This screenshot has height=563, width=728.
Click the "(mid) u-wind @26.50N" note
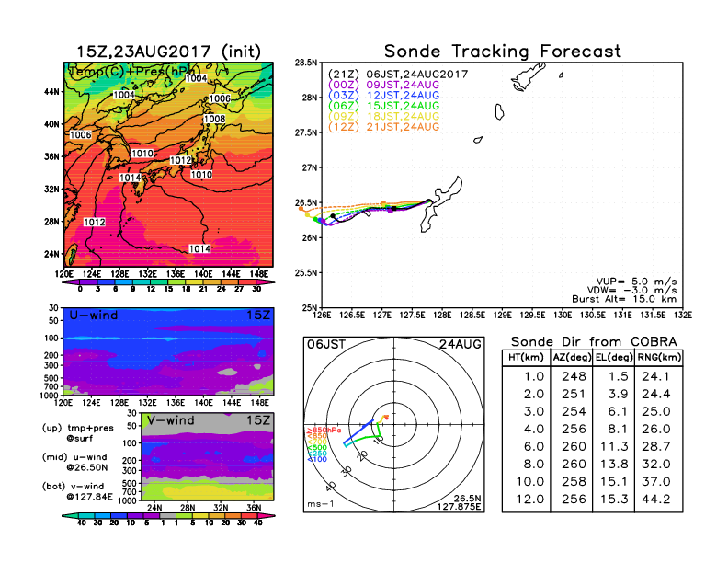(75, 462)
